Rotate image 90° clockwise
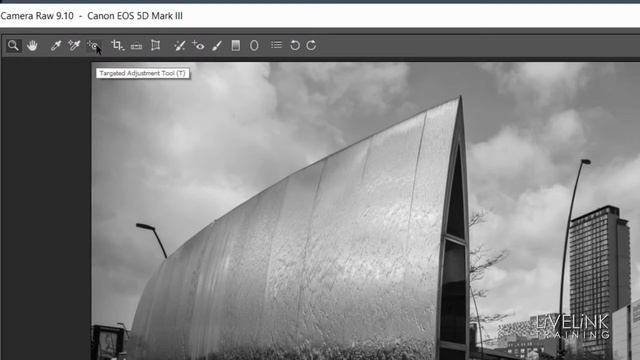Screen dimensions: 640x360 311,45
